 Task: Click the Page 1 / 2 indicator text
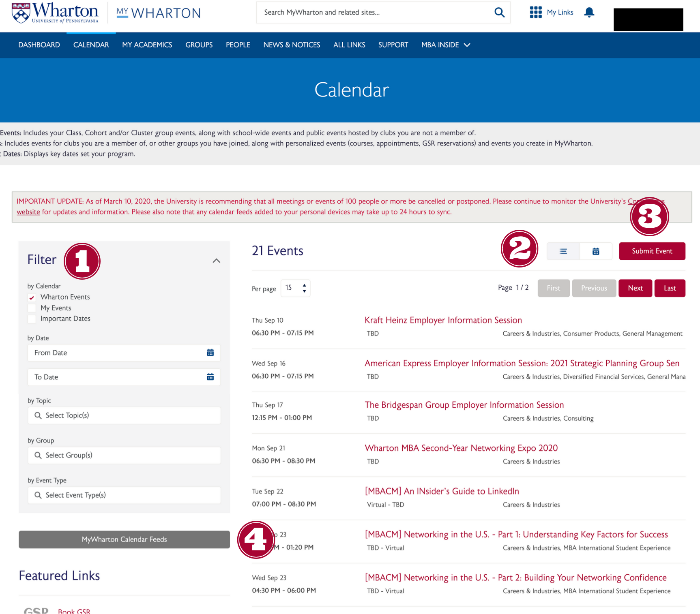(513, 288)
